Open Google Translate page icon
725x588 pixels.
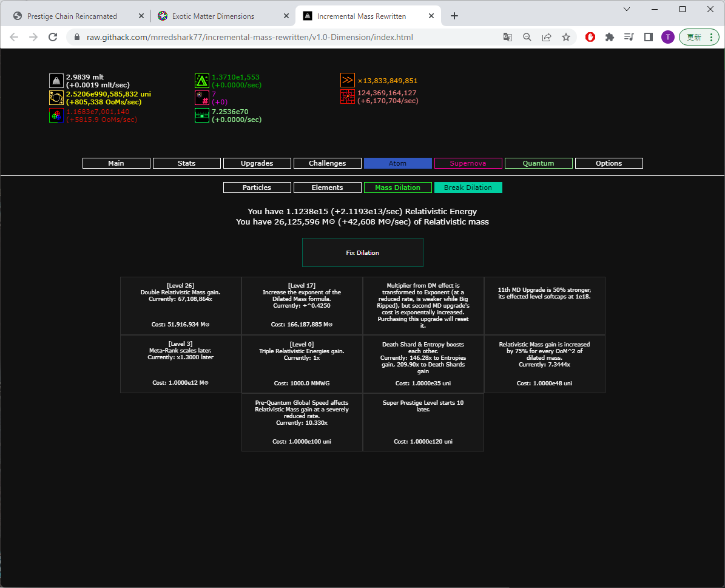coord(508,37)
